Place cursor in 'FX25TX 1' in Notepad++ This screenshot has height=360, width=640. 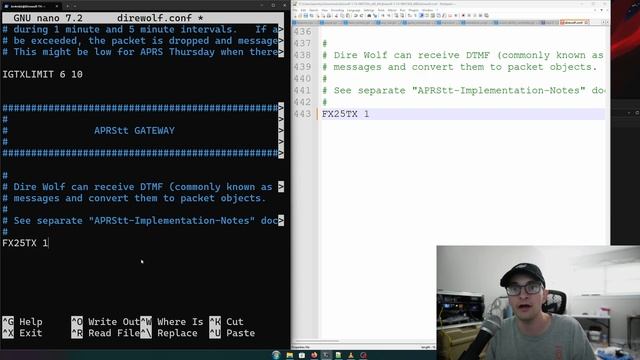(x=345, y=114)
